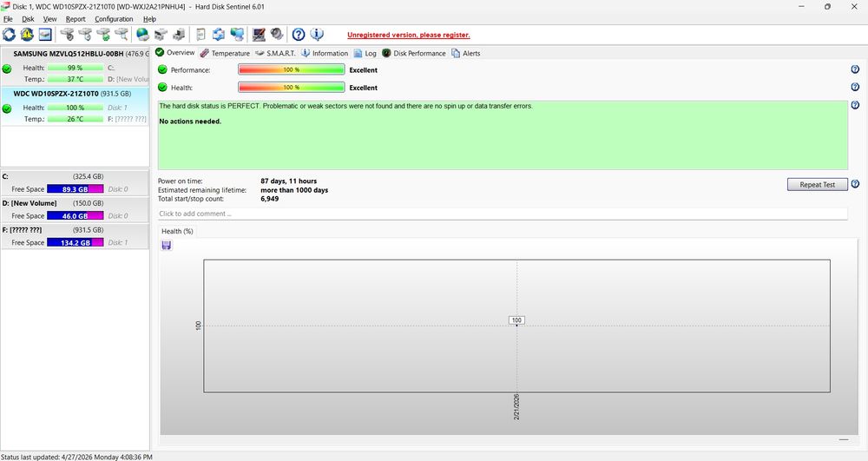Click the toolbar info bubble icon

pyautogui.click(x=317, y=35)
